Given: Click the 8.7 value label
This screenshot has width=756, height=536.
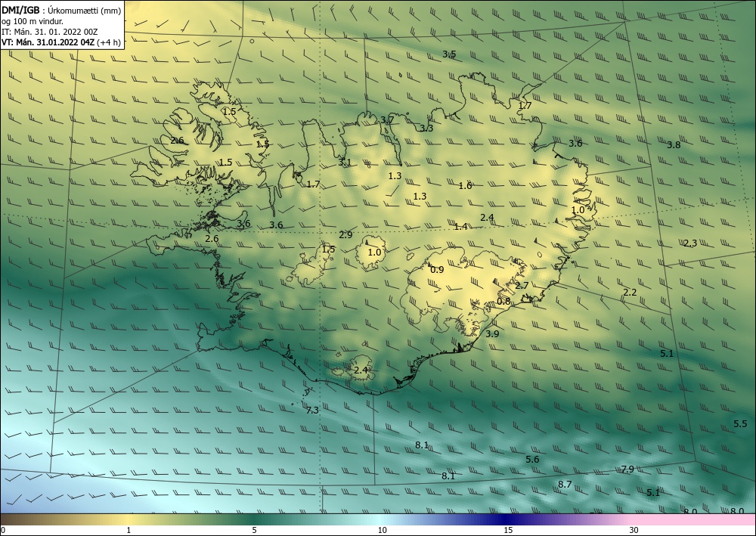Looking at the screenshot, I should (565, 485).
